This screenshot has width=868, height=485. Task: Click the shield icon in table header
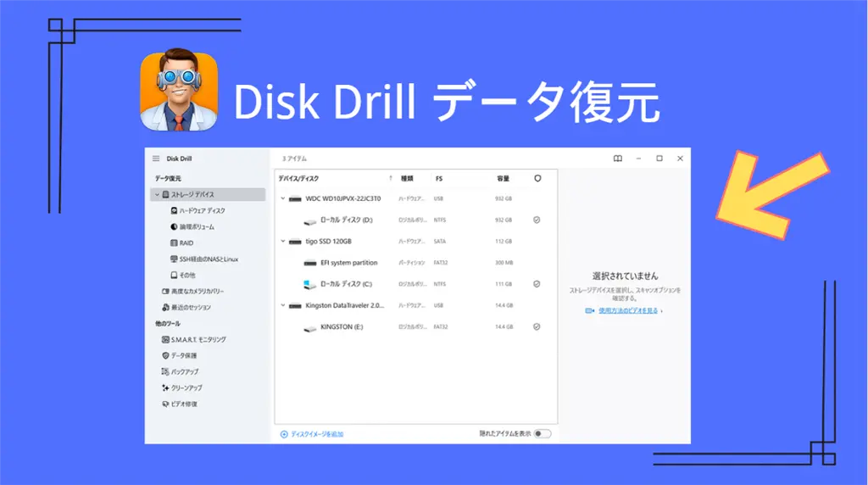pyautogui.click(x=537, y=178)
